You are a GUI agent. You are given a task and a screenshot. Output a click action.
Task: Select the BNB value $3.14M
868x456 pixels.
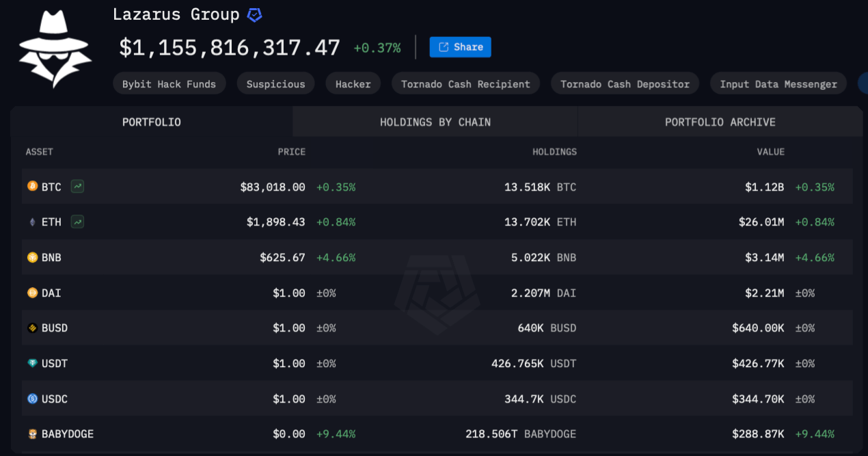pos(765,258)
